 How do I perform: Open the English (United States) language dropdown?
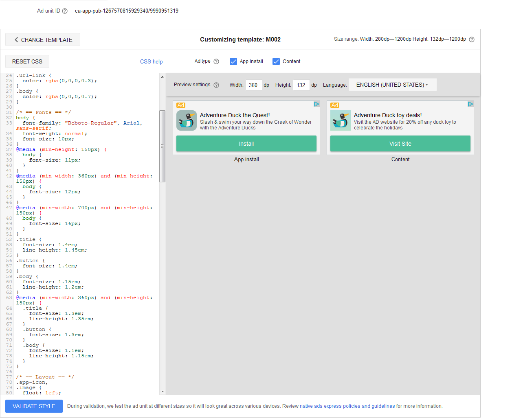[x=393, y=85]
